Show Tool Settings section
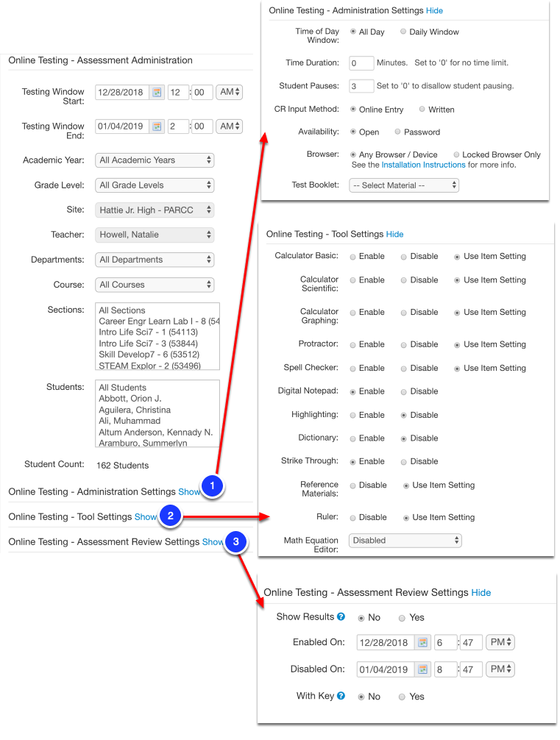Screen dimensions: 560x740 pyautogui.click(x=146, y=517)
